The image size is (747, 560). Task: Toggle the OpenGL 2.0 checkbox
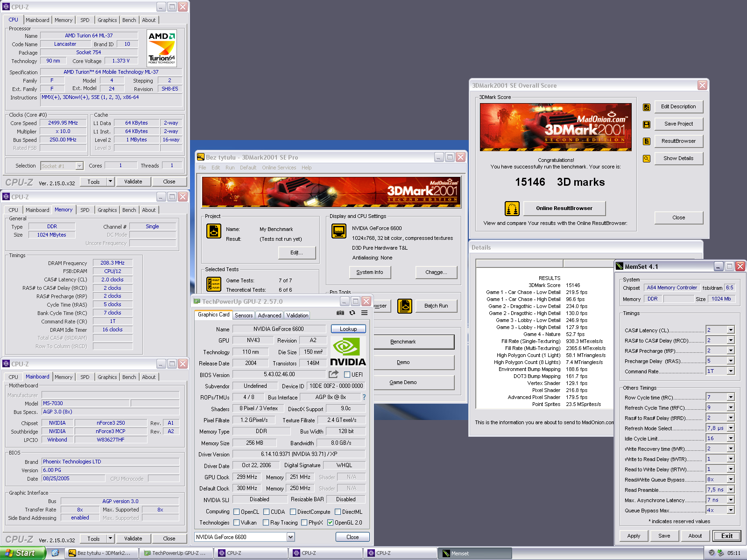(x=331, y=523)
